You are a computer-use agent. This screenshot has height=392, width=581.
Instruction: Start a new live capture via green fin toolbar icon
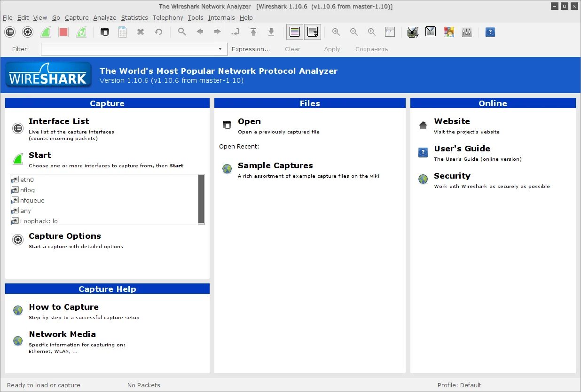46,32
